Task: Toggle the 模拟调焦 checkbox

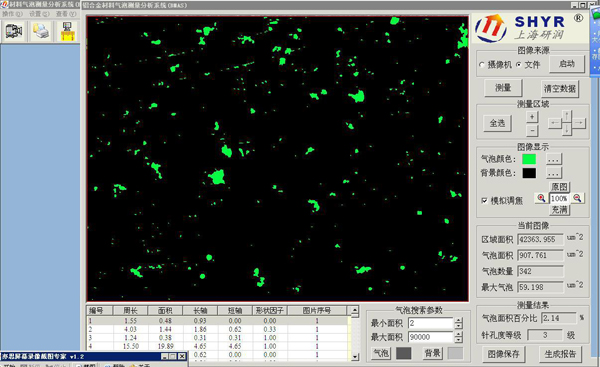Action: tap(484, 201)
